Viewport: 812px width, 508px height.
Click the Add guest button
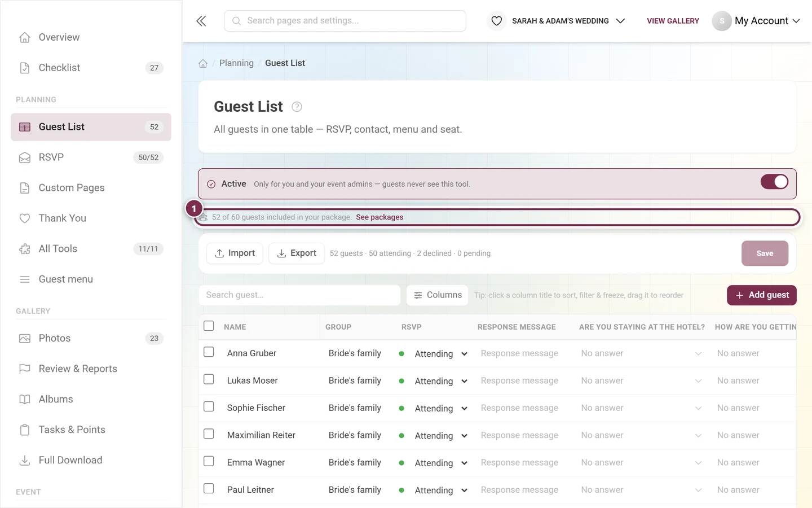click(762, 295)
